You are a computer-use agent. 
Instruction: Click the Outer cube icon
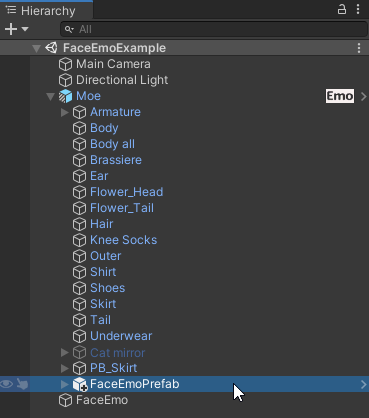pyautogui.click(x=79, y=256)
